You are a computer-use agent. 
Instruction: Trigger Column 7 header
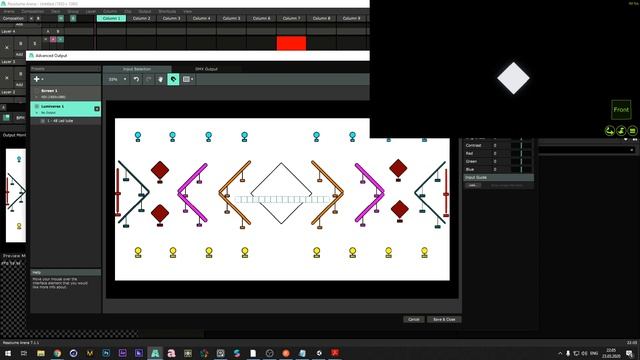click(291, 18)
